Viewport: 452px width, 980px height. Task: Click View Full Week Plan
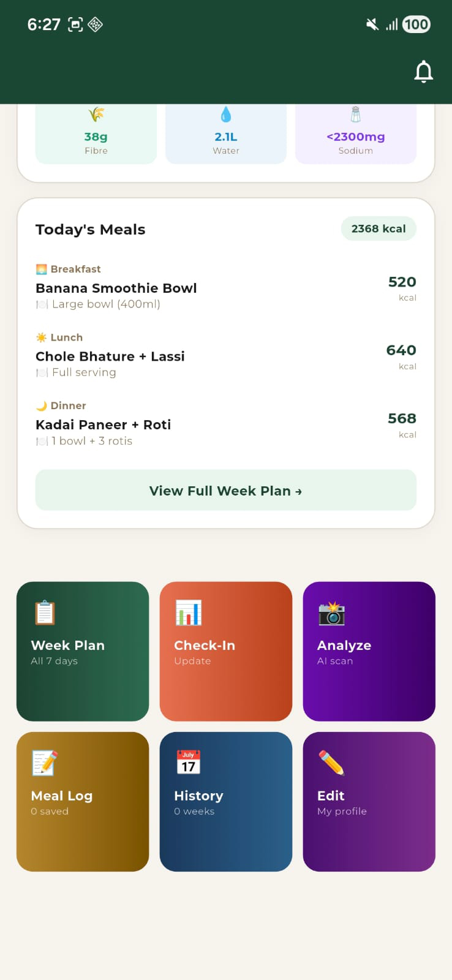(225, 490)
